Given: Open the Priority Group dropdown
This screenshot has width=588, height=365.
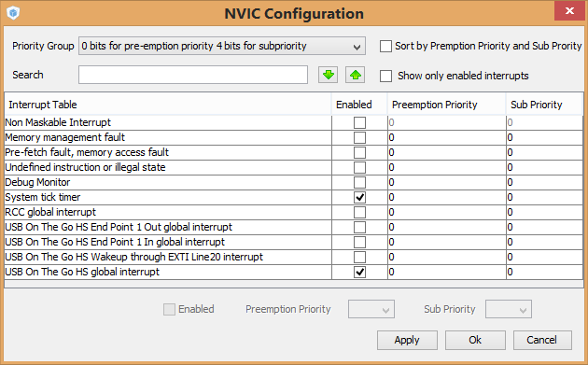Looking at the screenshot, I should (222, 46).
